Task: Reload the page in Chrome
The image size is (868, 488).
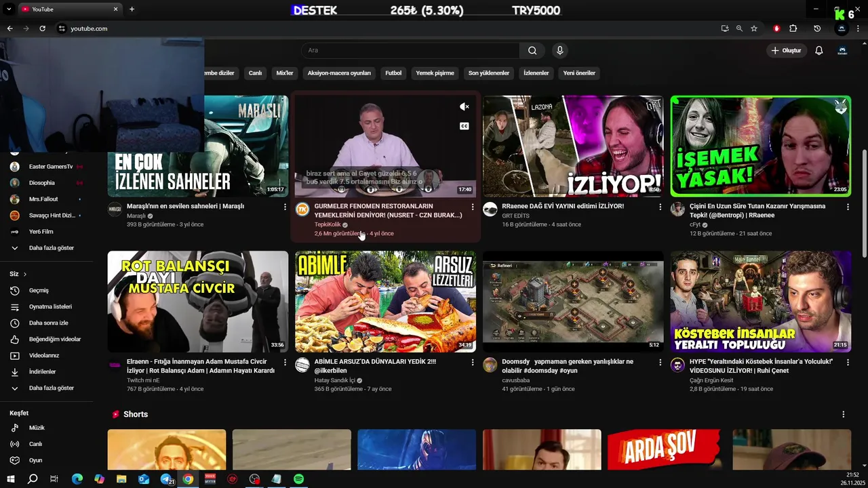Action: [x=42, y=28]
